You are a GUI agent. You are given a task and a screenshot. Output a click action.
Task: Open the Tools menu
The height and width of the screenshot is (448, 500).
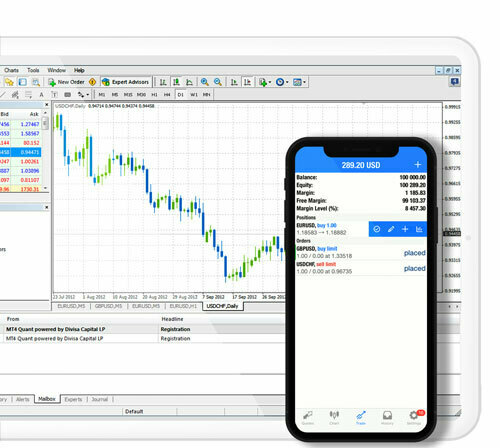[x=33, y=70]
